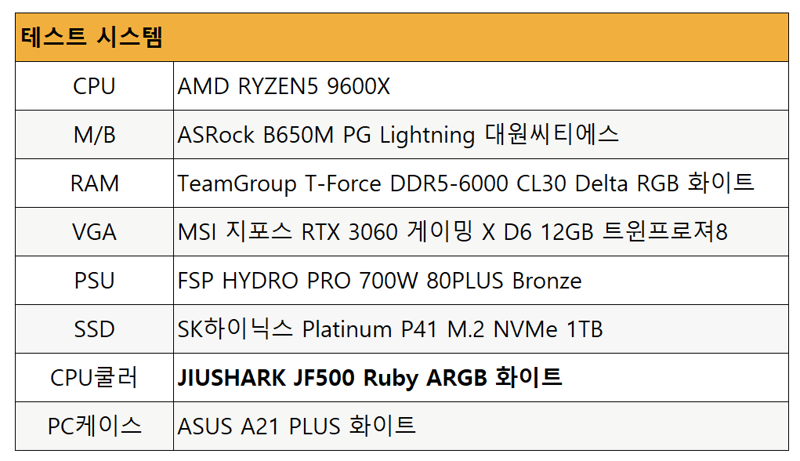The width and height of the screenshot is (800, 461).
Task: Select the SSD label cell
Action: [x=94, y=329]
